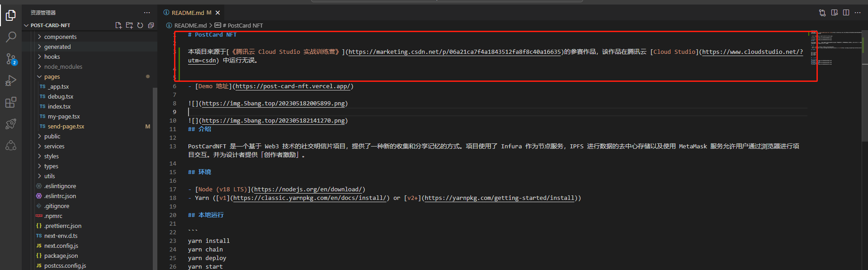
Task: Open the Extensions view
Action: (11, 102)
